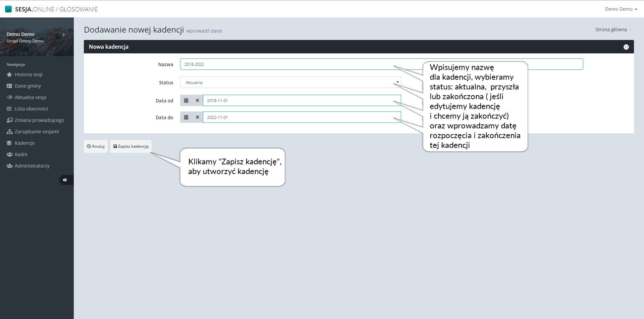Expand the Status dropdown
Screen dimensions: 644x319
coord(290,82)
